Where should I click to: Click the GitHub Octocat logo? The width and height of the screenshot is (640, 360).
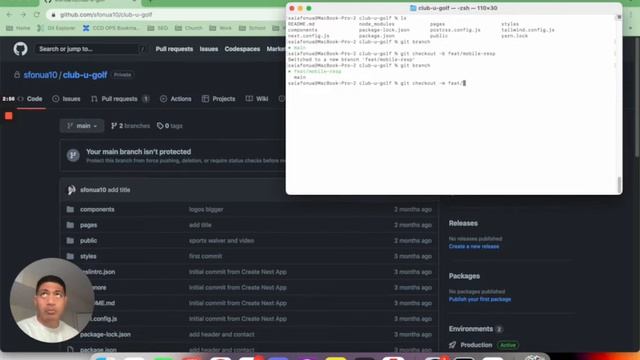point(20,49)
